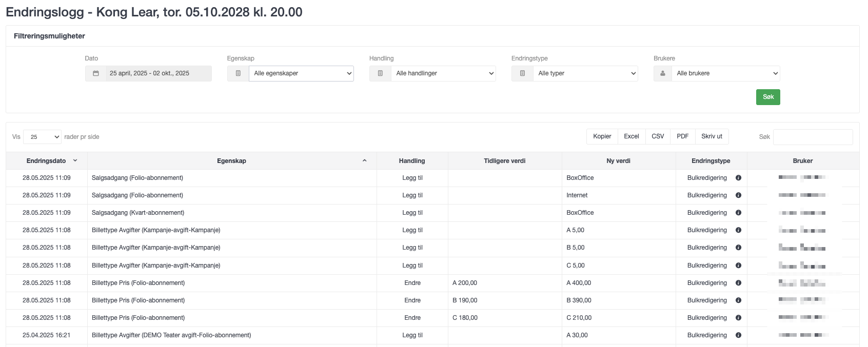The image size is (868, 347).
Task: Click the document icon beside Alle typer
Action: (522, 73)
